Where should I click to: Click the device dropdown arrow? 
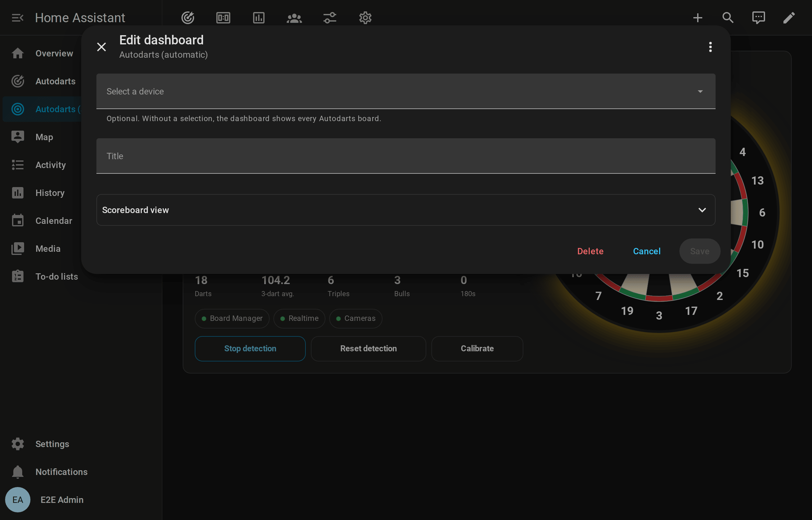tap(700, 92)
